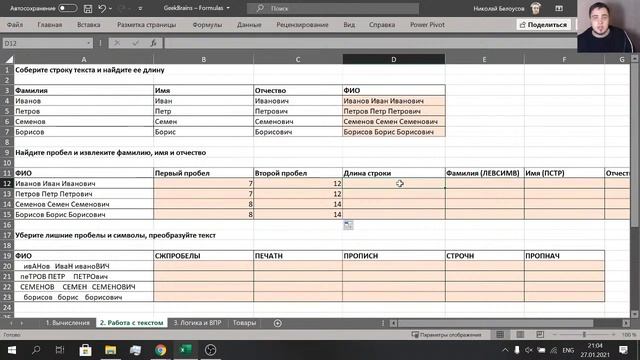Open the Power Pivot tab
Viewport: 640px width, 360px height.
(x=427, y=24)
